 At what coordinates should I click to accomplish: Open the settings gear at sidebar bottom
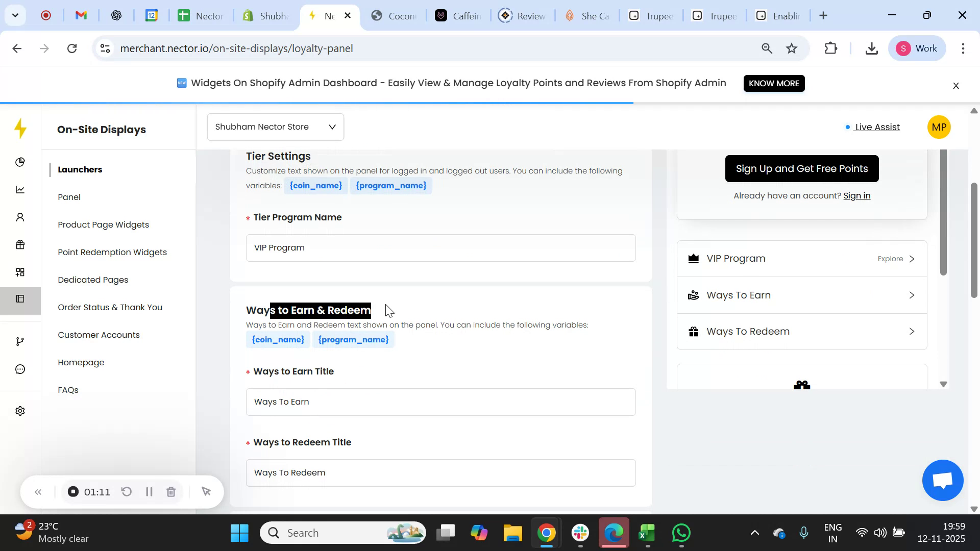point(20,411)
